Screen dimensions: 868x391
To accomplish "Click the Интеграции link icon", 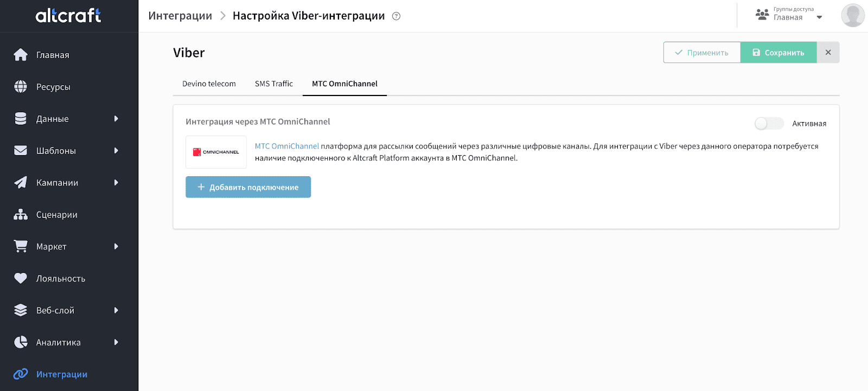I will pos(21,374).
